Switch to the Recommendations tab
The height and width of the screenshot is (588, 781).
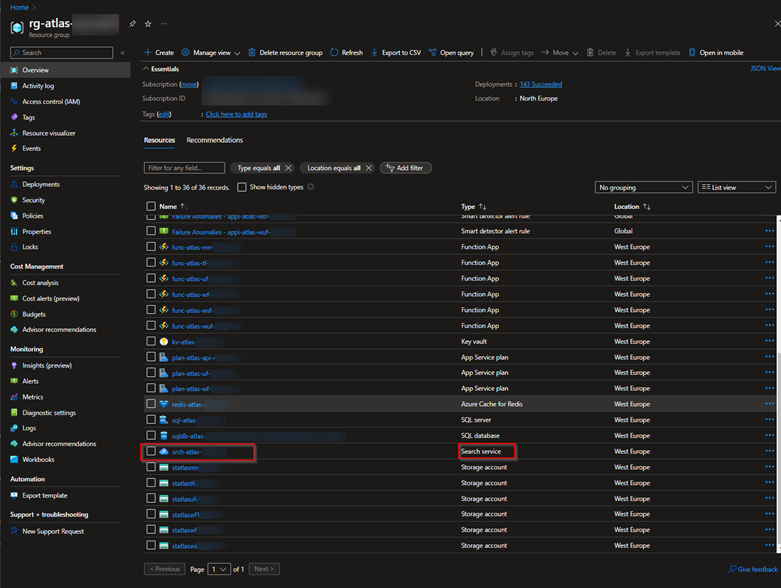[214, 140]
